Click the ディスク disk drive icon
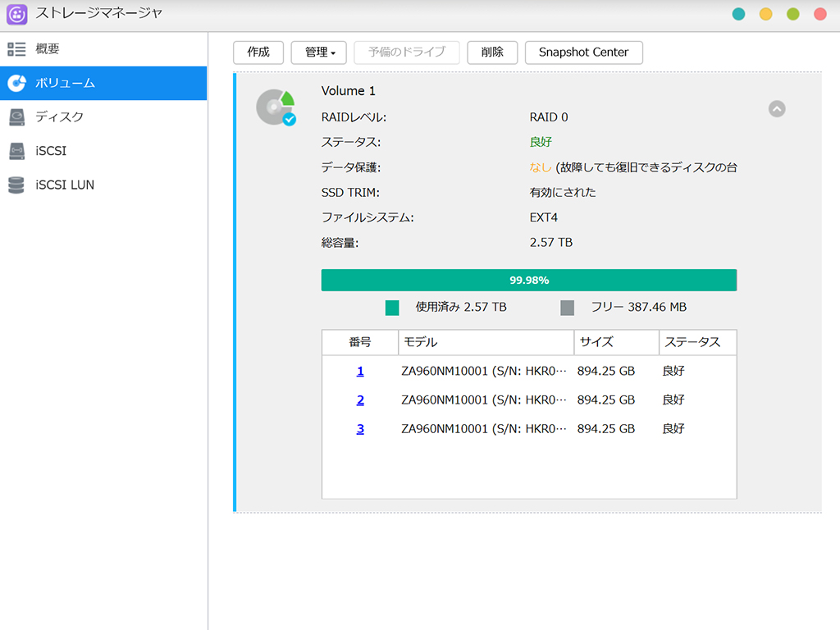The height and width of the screenshot is (630, 840). pos(16,117)
